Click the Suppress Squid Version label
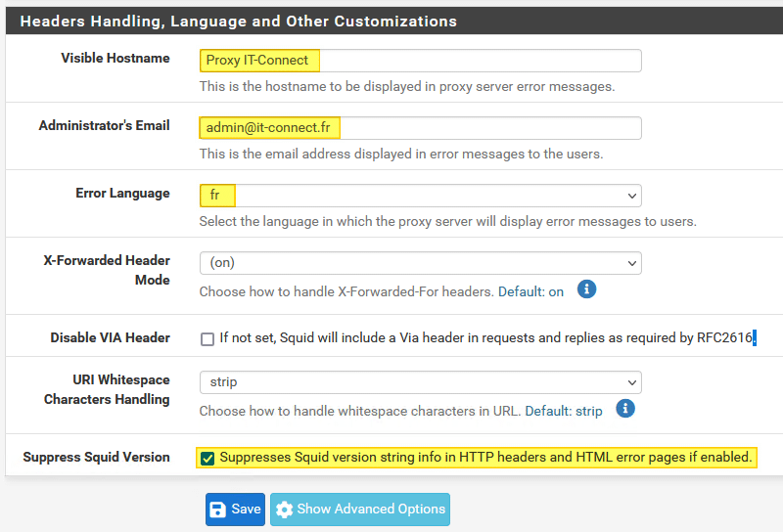The height and width of the screenshot is (532, 783). (96, 457)
